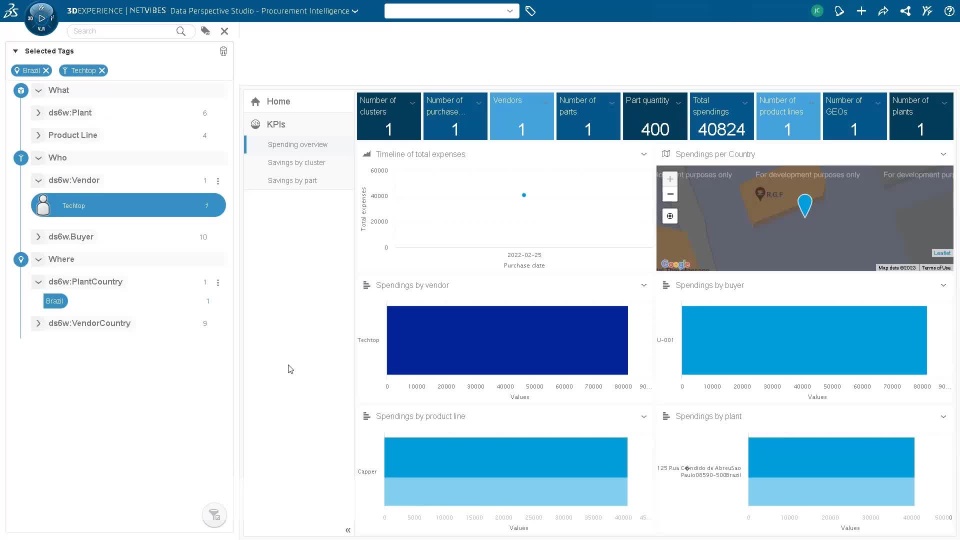Click the What category icon
This screenshot has height=540, width=960.
[x=21, y=91]
